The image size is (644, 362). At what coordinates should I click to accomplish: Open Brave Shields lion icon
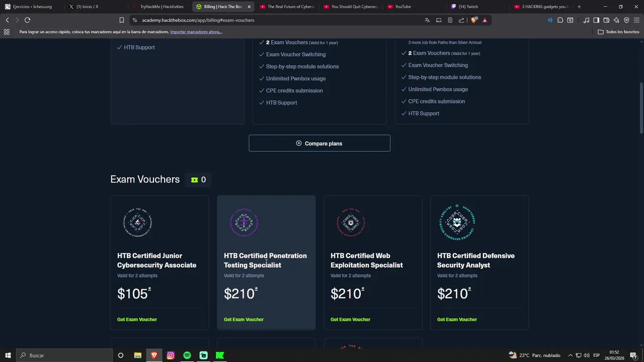click(474, 20)
